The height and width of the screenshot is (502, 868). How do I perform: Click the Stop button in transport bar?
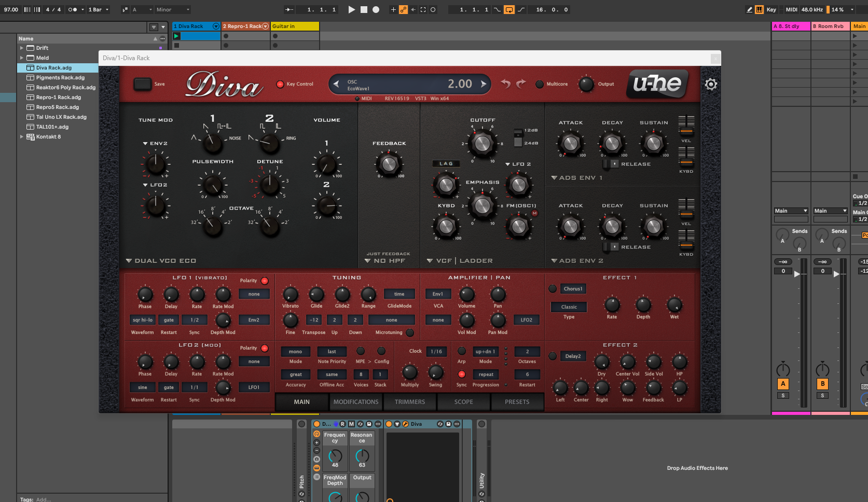point(364,9)
